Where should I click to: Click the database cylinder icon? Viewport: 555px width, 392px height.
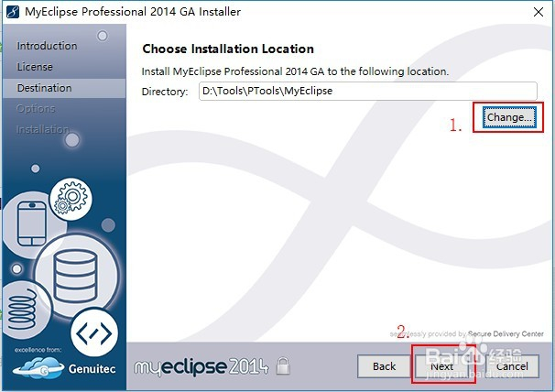point(76,276)
